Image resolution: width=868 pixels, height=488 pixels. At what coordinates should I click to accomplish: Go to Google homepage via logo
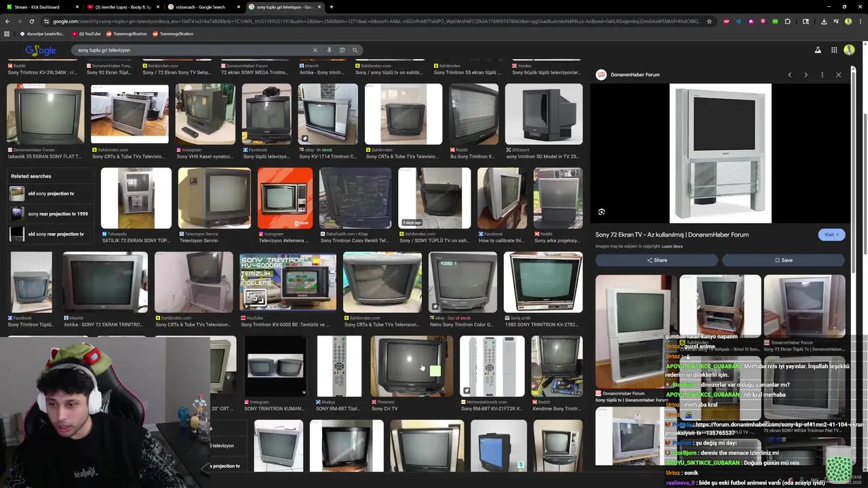41,50
